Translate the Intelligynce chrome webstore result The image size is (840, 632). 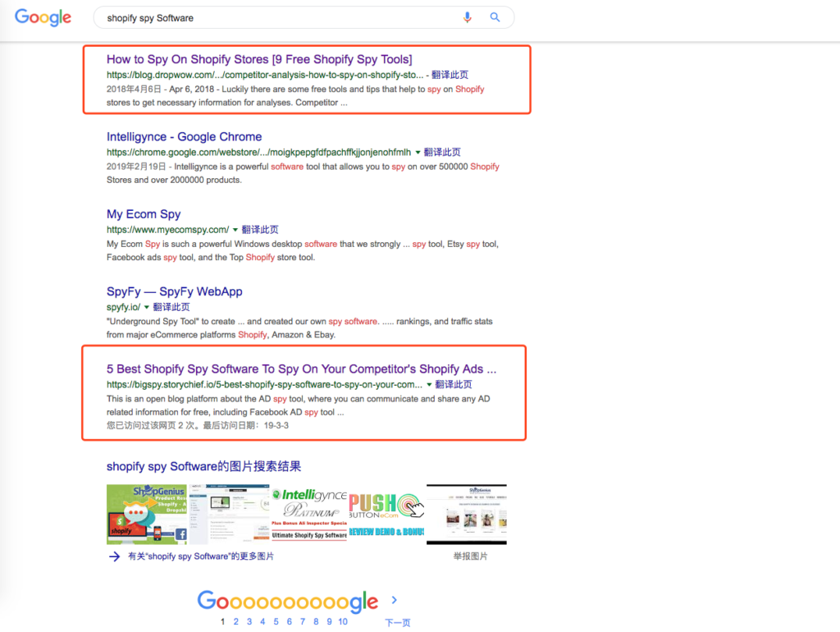(x=442, y=152)
